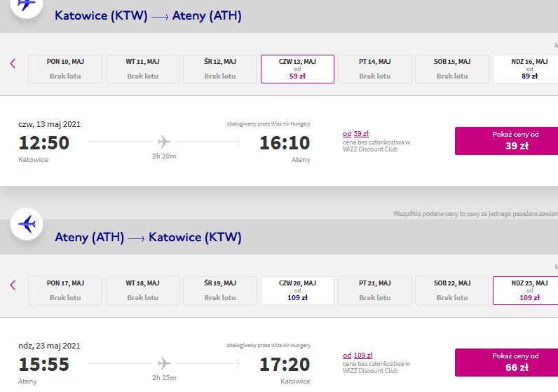Screen dimensions: 558x392
Task: Click the outbound flight plane icon
Action: coord(27,5)
